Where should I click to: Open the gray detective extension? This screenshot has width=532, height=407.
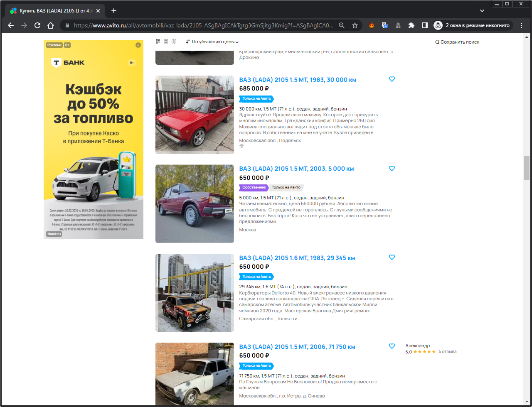398,25
